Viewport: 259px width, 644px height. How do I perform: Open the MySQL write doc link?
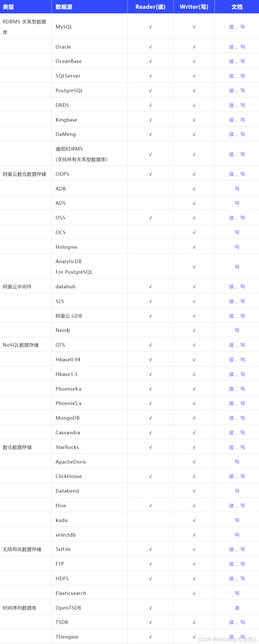click(243, 27)
